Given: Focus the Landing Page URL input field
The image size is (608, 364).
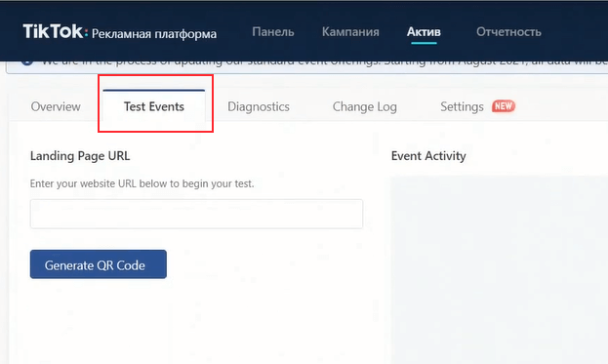Looking at the screenshot, I should point(196,214).
